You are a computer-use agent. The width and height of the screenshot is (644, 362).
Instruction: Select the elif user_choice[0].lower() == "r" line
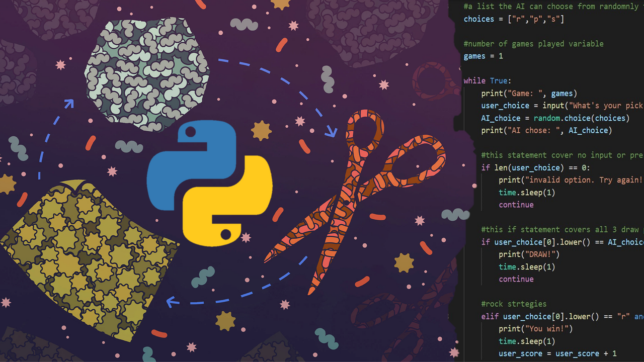coord(562,316)
